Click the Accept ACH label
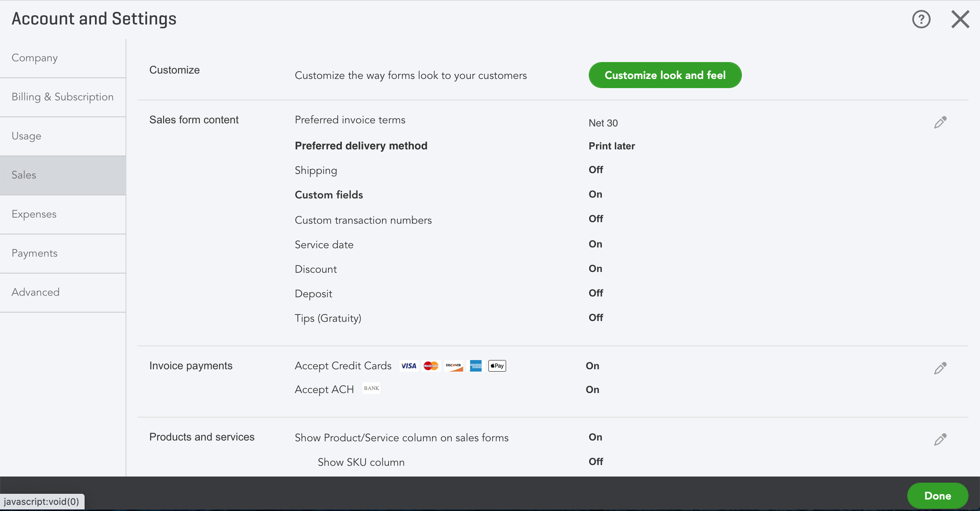 click(324, 390)
